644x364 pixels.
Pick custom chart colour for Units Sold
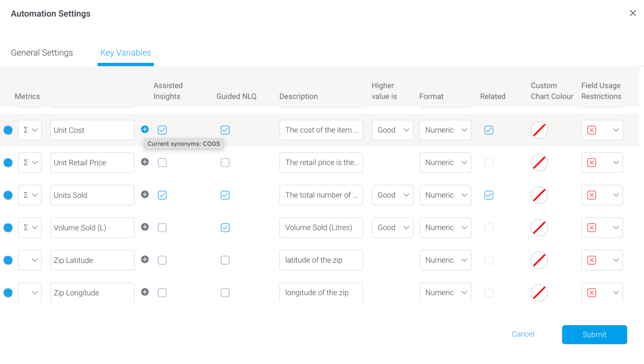tap(539, 195)
